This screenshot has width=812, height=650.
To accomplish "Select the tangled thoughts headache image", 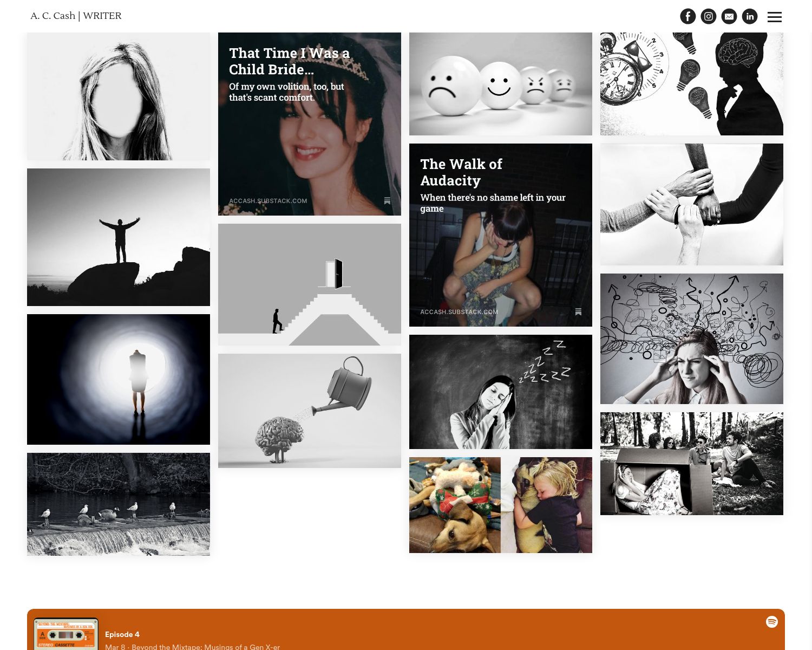I will 691,339.
